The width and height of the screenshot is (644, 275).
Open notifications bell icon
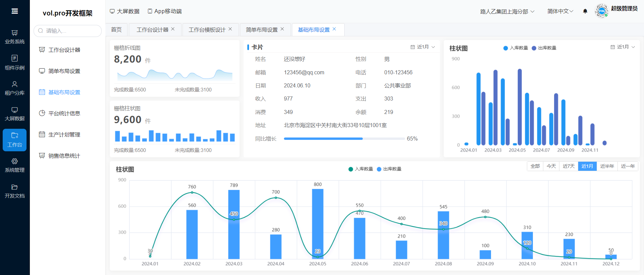(585, 11)
